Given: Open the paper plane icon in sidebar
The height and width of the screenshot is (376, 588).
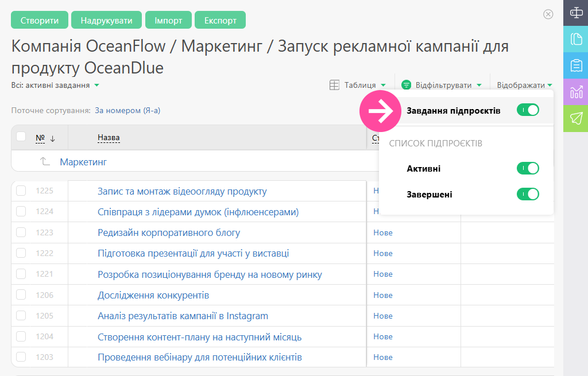Looking at the screenshot, I should point(576,118).
